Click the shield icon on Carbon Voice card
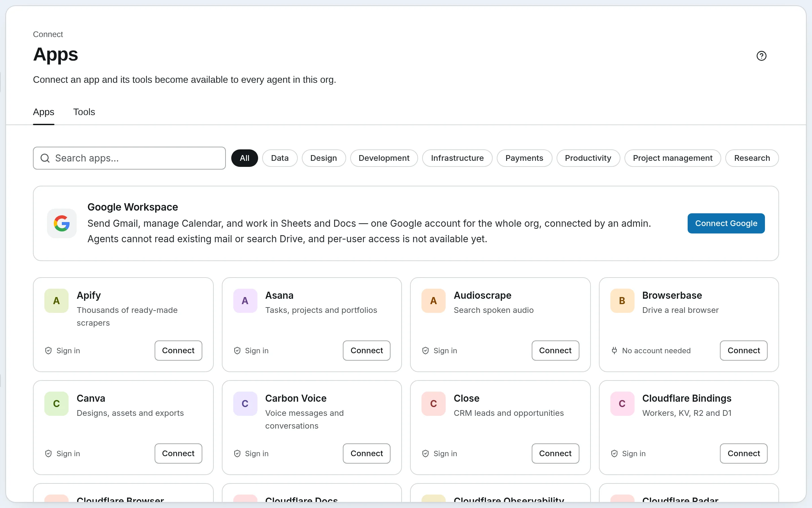Image resolution: width=812 pixels, height=508 pixels. coord(237,453)
